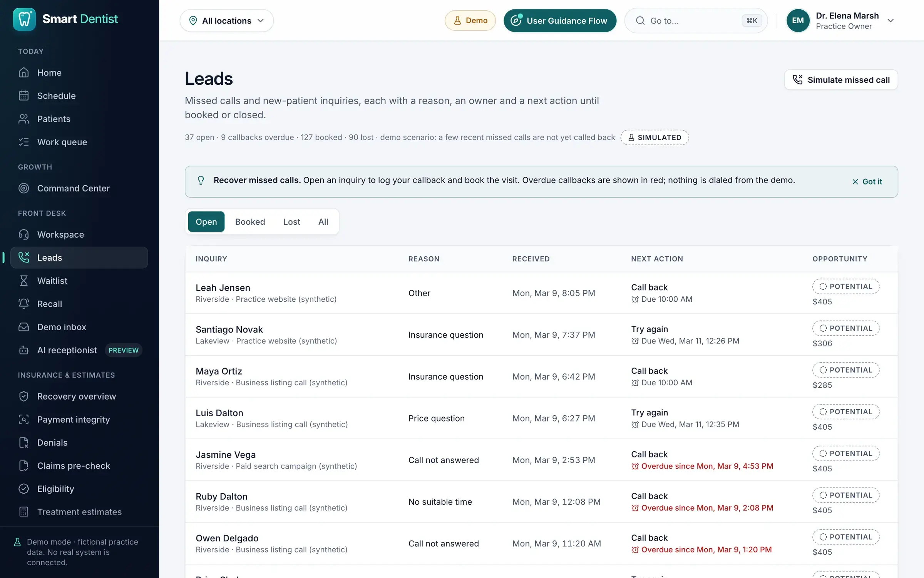This screenshot has height=578, width=924.
Task: Open Payment integrity
Action: 79,419
